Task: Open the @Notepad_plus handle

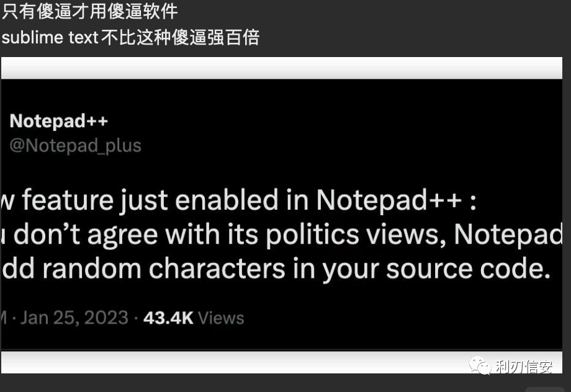Action: click(x=75, y=146)
